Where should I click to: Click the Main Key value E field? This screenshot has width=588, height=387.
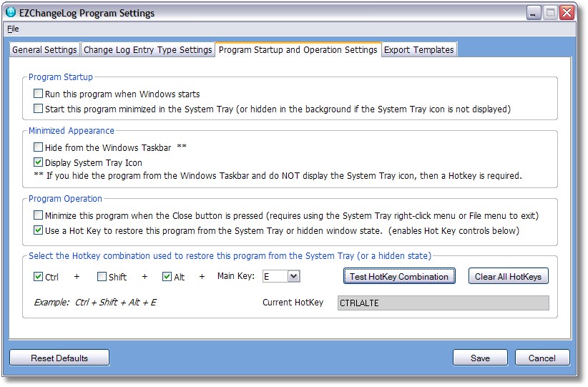coord(275,276)
